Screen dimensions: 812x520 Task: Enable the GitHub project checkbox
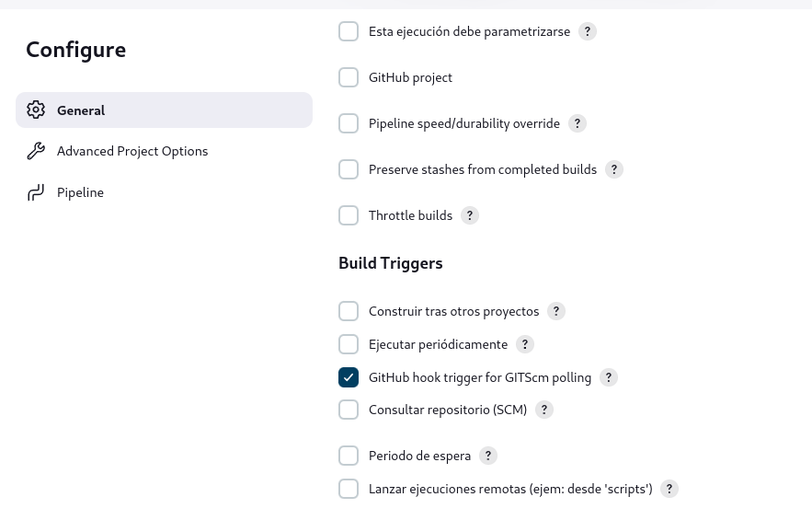tap(349, 77)
